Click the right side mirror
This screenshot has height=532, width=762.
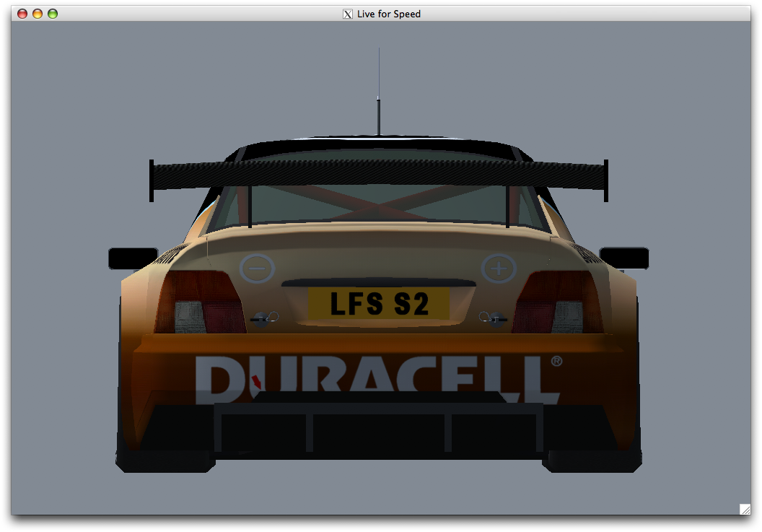tap(624, 258)
